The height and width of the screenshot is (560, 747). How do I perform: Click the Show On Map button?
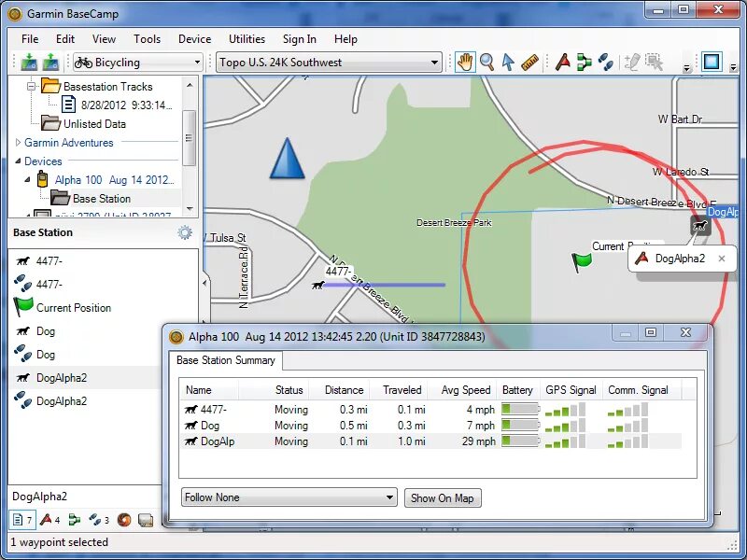tap(443, 498)
